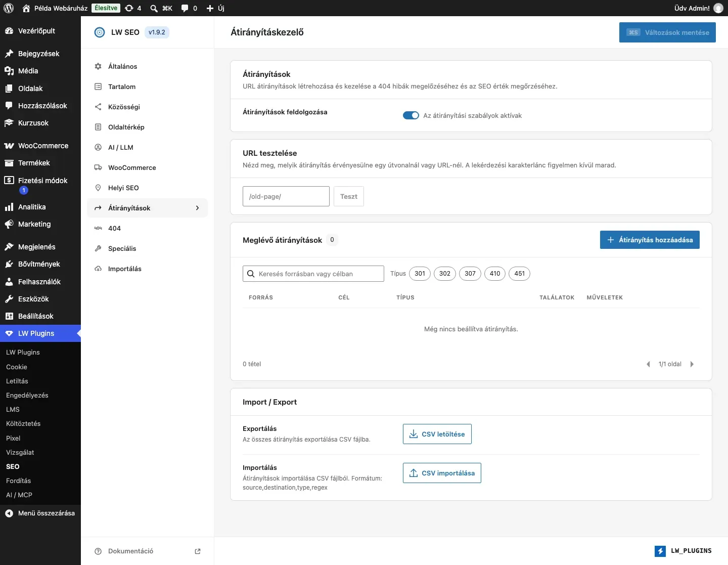Filter by type 307 chip
This screenshot has height=565, width=728.
pos(470,274)
